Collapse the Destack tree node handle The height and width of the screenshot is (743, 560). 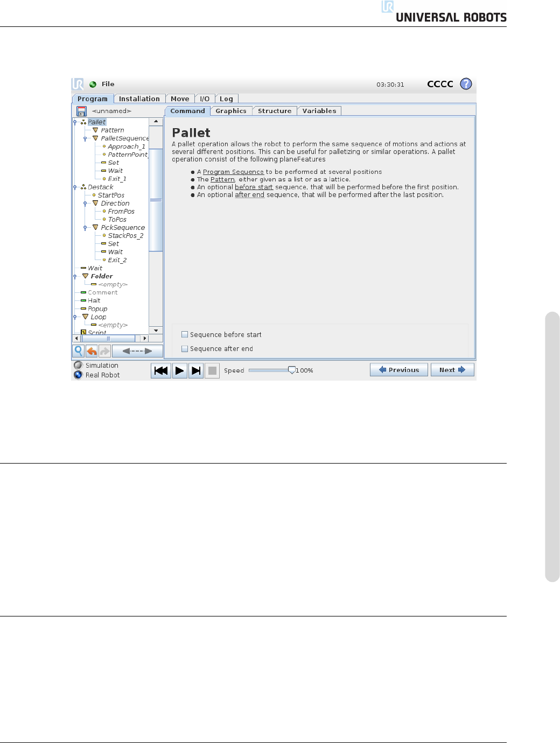coord(75,187)
